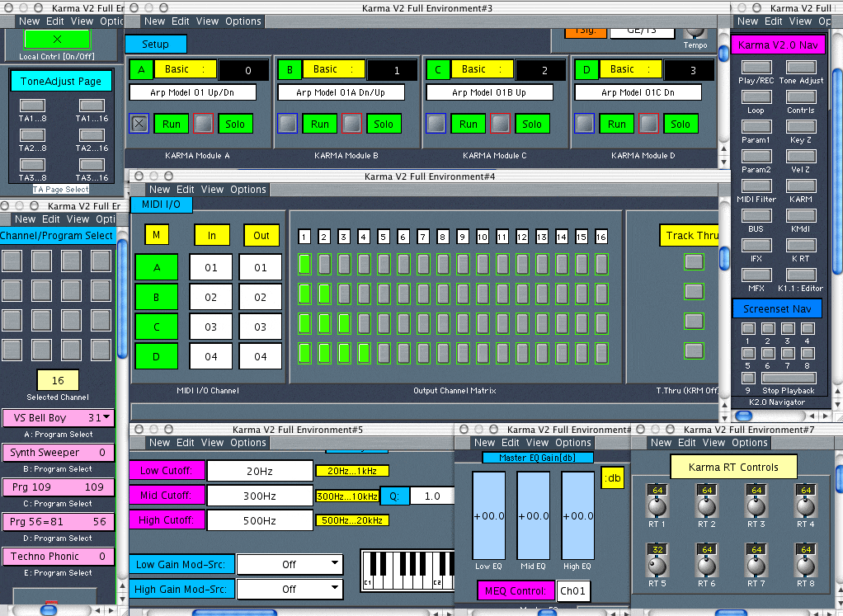Open the Tone Adjust navigator page
The height and width of the screenshot is (616, 843).
click(x=800, y=68)
